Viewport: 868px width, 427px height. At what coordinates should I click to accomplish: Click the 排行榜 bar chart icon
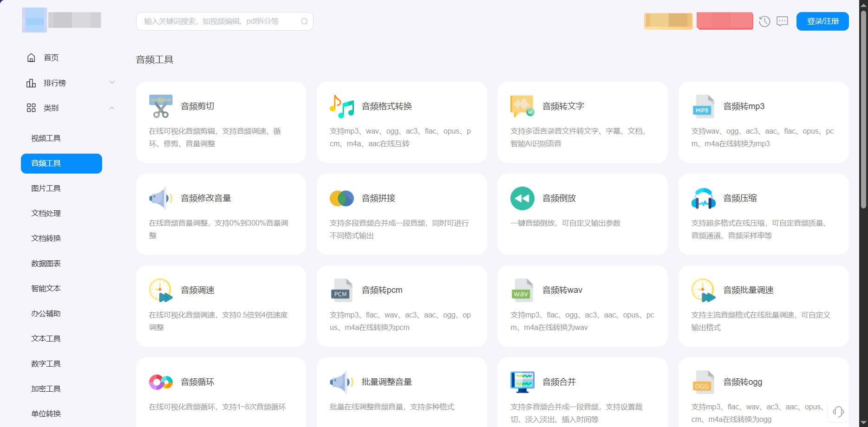(31, 83)
